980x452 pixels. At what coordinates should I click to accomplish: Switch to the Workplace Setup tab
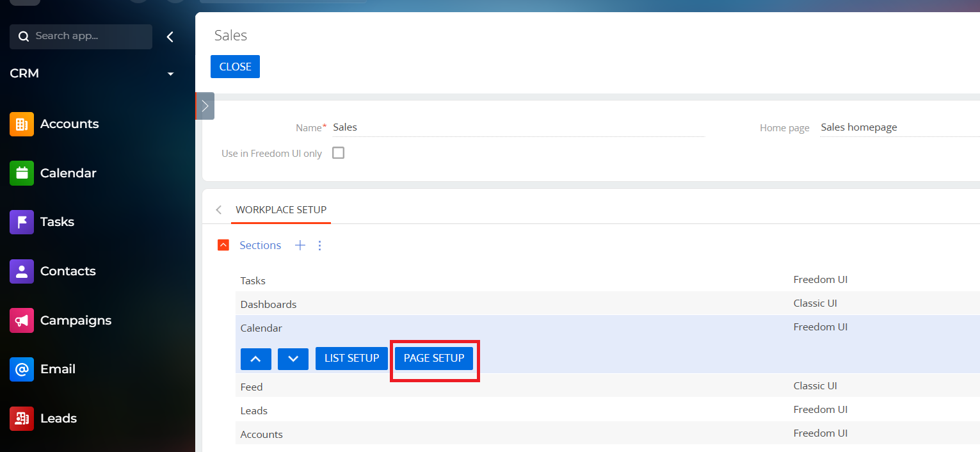[281, 210]
